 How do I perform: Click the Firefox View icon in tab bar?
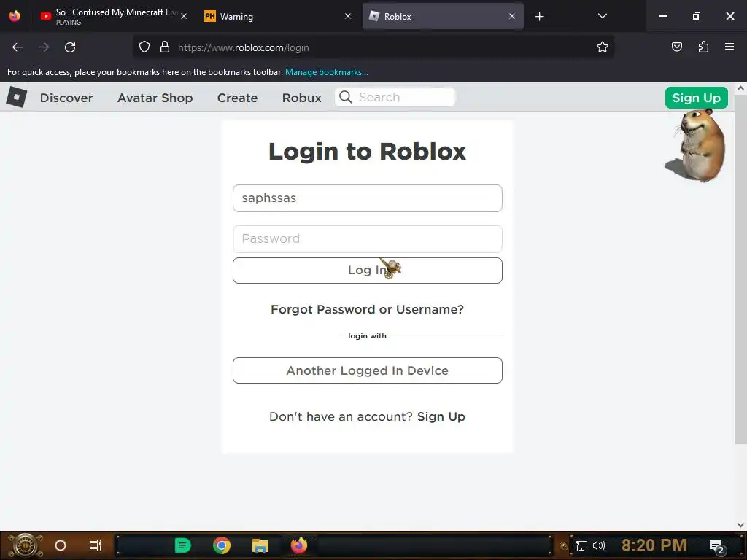pyautogui.click(x=15, y=16)
